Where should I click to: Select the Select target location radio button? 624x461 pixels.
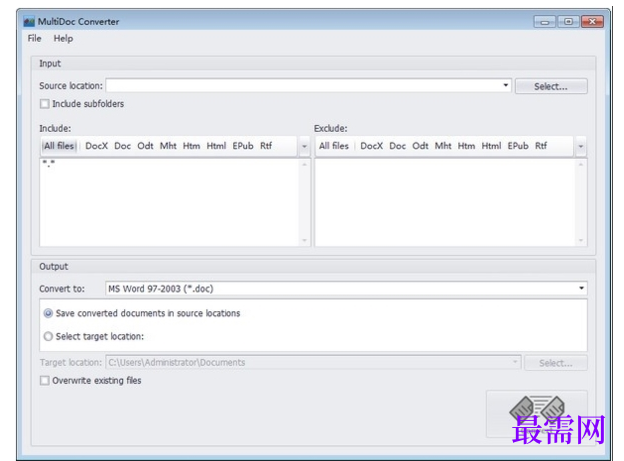tap(48, 336)
